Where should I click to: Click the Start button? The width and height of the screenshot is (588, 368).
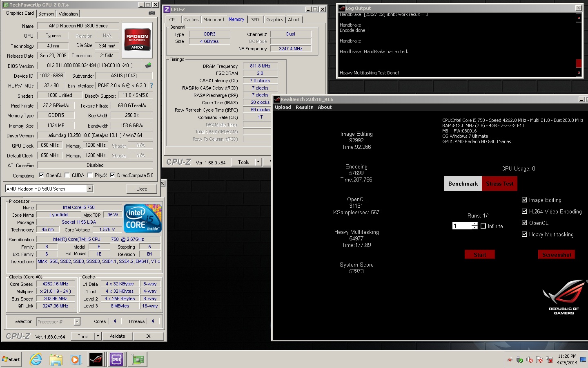[x=11, y=359]
